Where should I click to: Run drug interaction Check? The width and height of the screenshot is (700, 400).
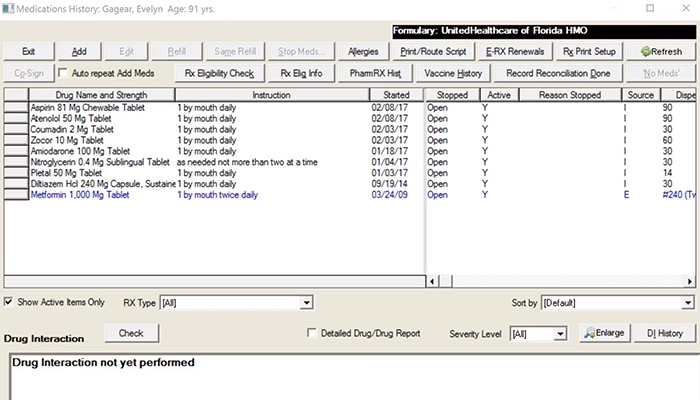point(131,333)
